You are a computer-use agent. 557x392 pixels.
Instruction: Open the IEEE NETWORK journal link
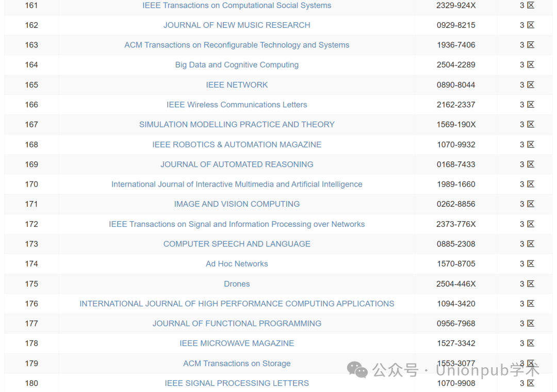click(x=237, y=85)
